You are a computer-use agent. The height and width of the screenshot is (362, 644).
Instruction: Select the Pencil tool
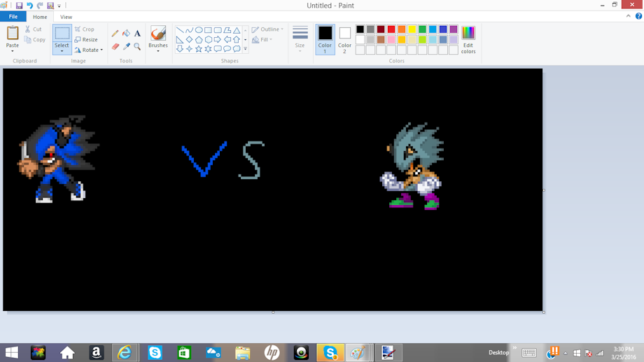click(115, 33)
